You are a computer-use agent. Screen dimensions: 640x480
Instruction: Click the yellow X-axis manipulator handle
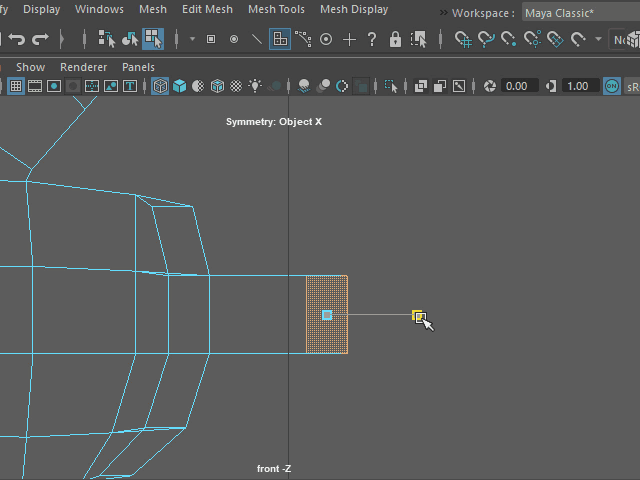tap(418, 316)
